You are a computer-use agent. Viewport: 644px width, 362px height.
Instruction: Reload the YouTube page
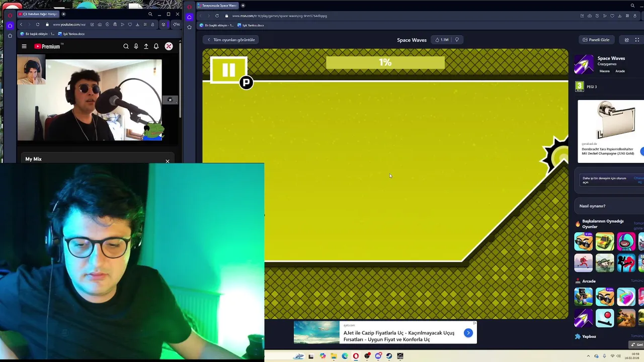pyautogui.click(x=37, y=24)
